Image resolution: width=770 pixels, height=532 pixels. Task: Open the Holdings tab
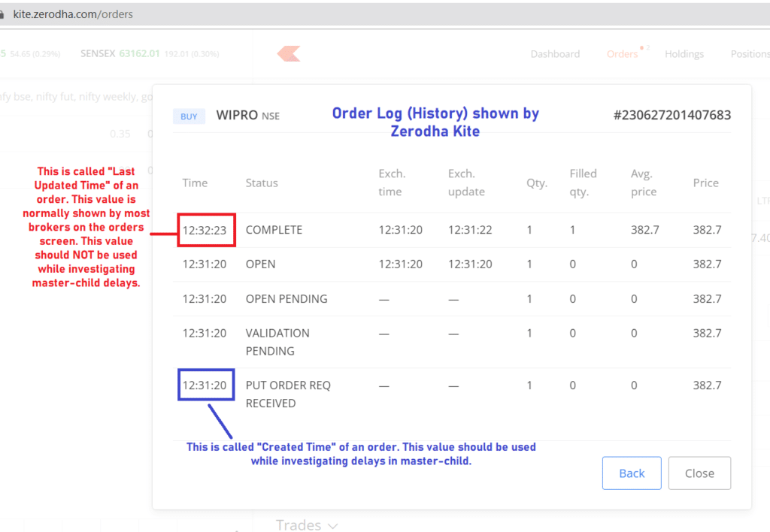684,54
